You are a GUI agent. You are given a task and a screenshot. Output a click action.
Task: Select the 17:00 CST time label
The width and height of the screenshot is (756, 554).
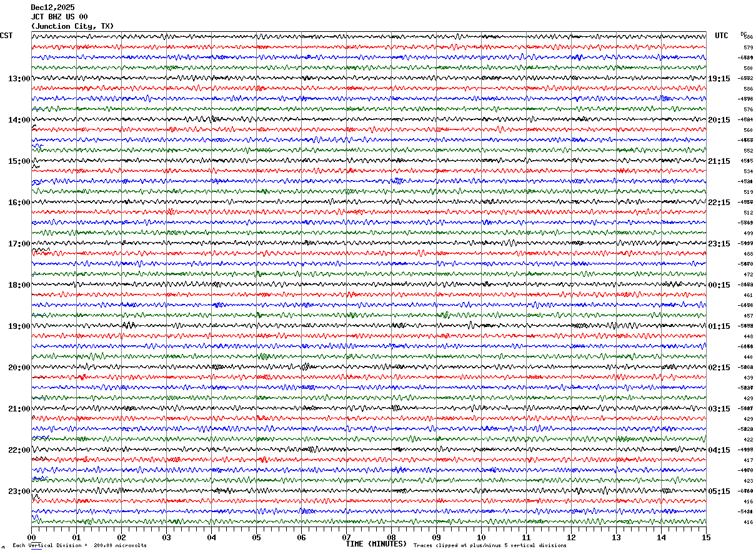click(19, 244)
